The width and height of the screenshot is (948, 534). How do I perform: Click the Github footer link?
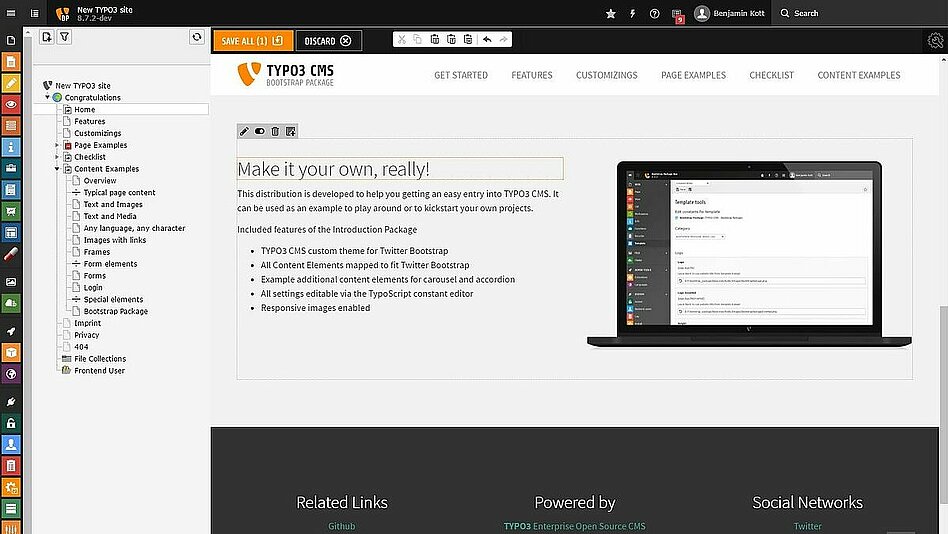pyautogui.click(x=342, y=526)
